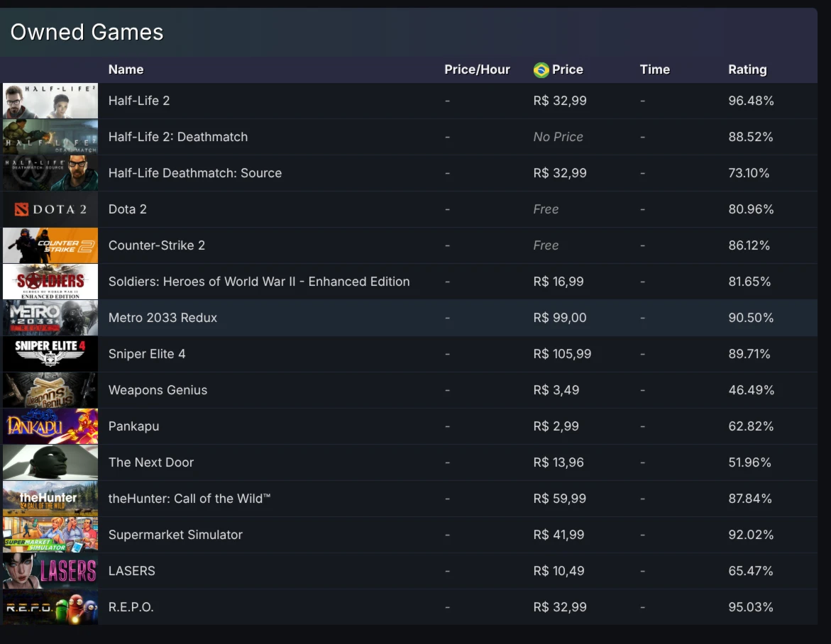
Task: Open the Half-Life 2: Deathmatch title link
Action: [x=177, y=137]
